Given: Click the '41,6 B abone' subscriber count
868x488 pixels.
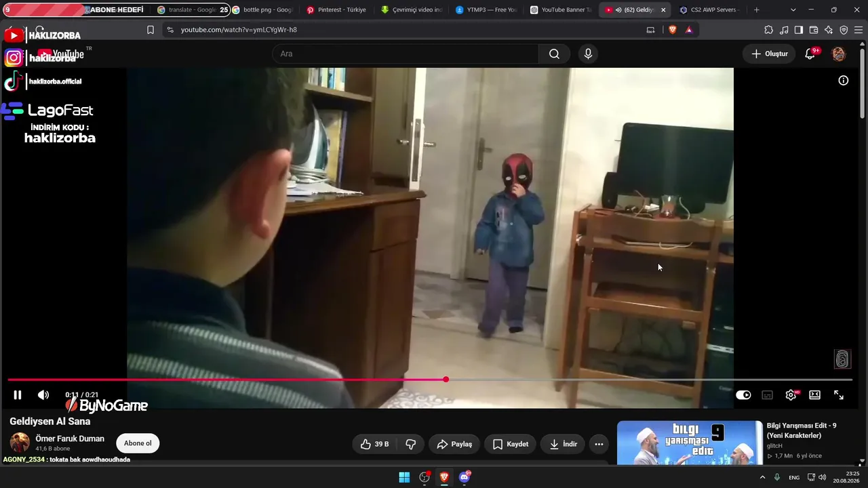Looking at the screenshot, I should pyautogui.click(x=53, y=449).
